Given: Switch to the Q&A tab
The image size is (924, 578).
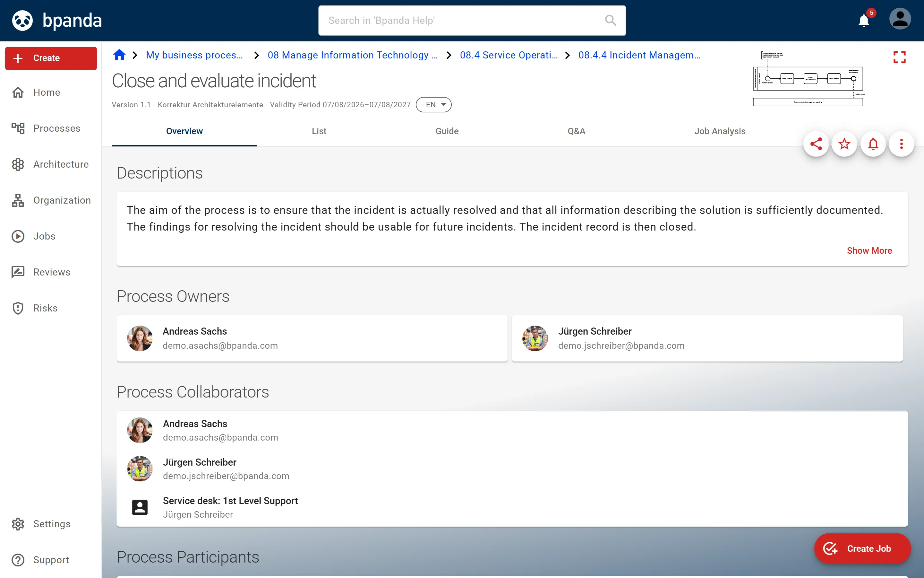Looking at the screenshot, I should pyautogui.click(x=576, y=131).
